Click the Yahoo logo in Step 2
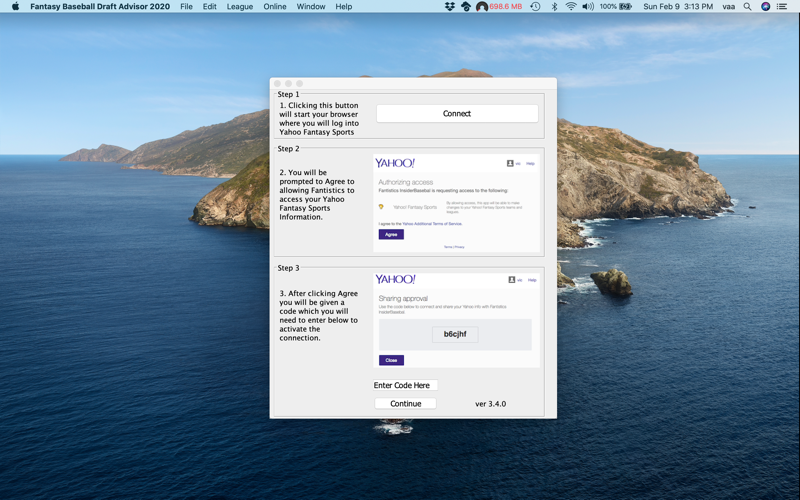Viewport: 800px width, 500px height. (395, 163)
